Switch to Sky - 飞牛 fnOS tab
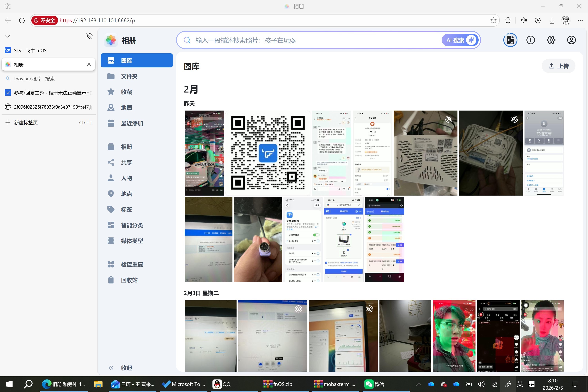This screenshot has width=588, height=392. point(30,51)
